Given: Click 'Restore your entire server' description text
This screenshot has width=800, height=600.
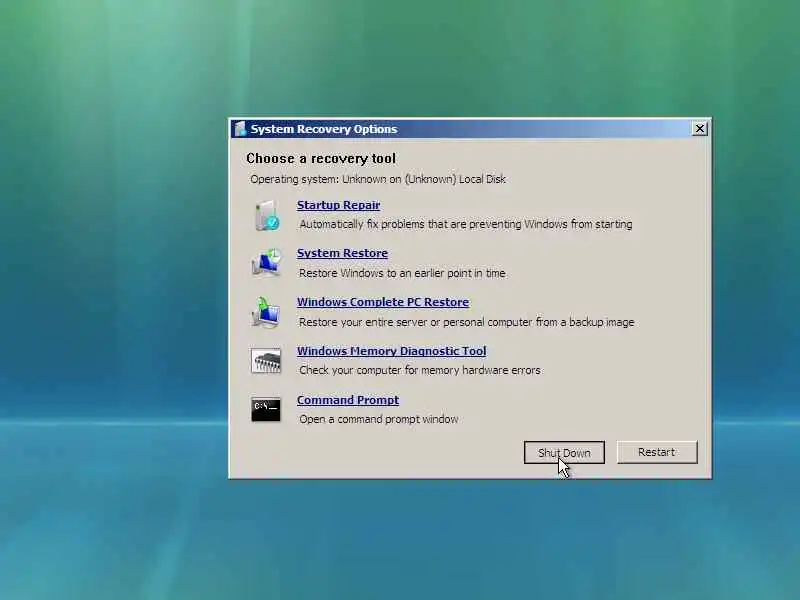Looking at the screenshot, I should [466, 322].
